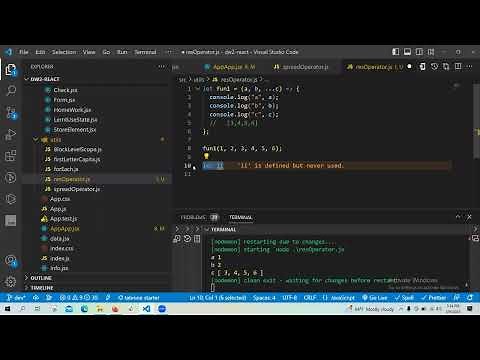
Task: Click VS Code icon in taskbar
Action: 146,309
